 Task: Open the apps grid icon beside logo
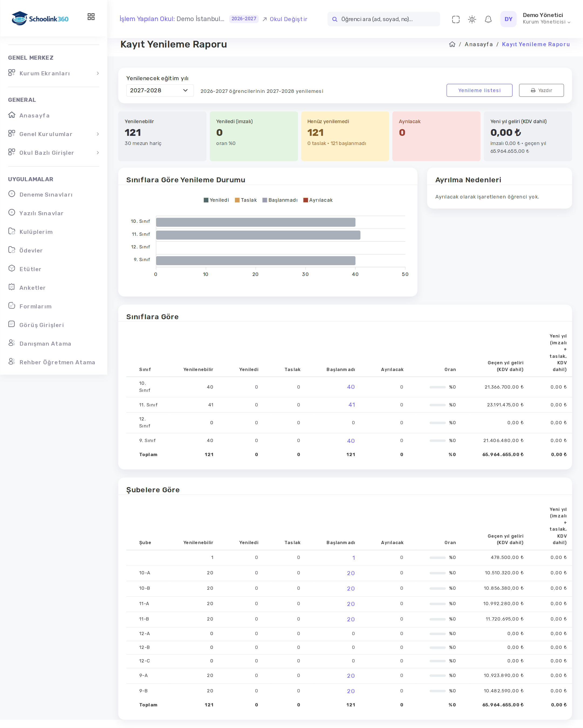click(x=91, y=16)
